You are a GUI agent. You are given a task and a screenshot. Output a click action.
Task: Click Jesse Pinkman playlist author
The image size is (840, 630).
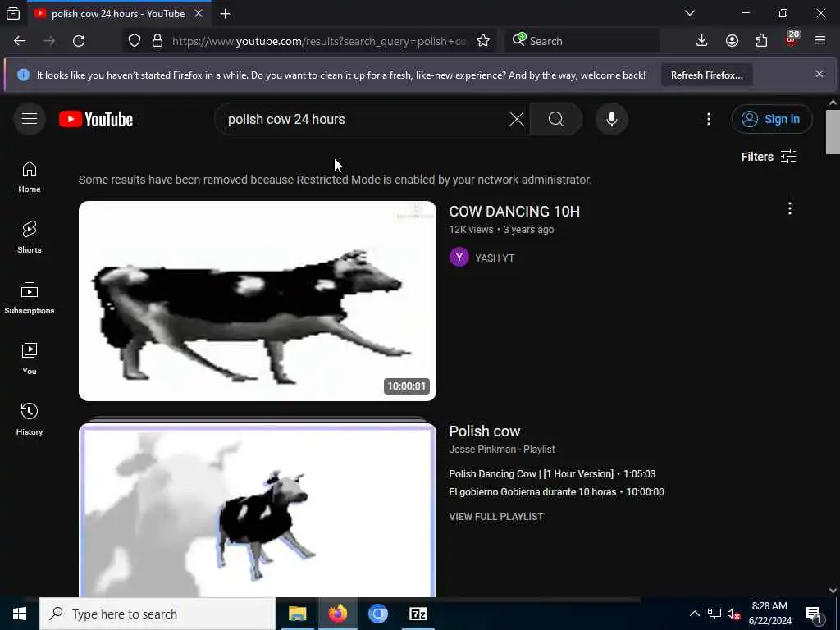(482, 450)
